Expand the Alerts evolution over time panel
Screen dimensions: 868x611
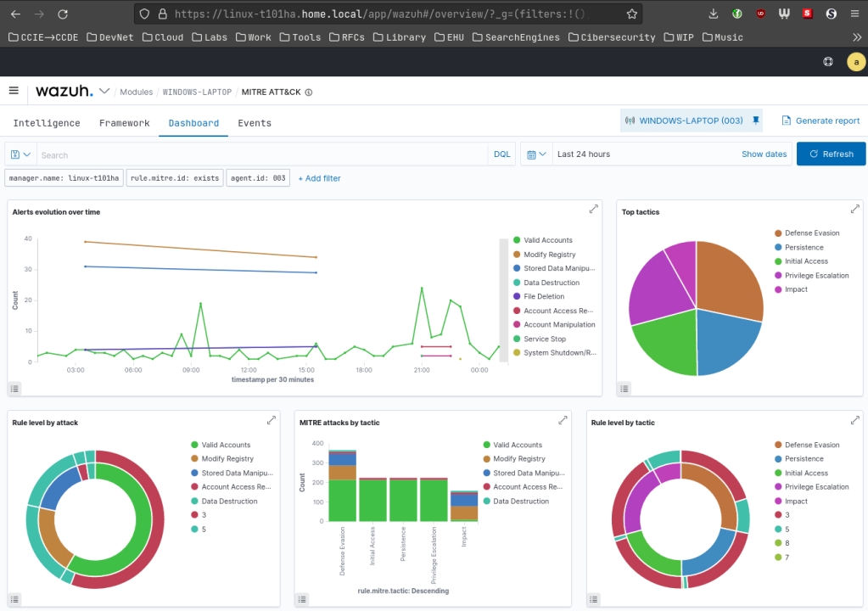coord(594,209)
